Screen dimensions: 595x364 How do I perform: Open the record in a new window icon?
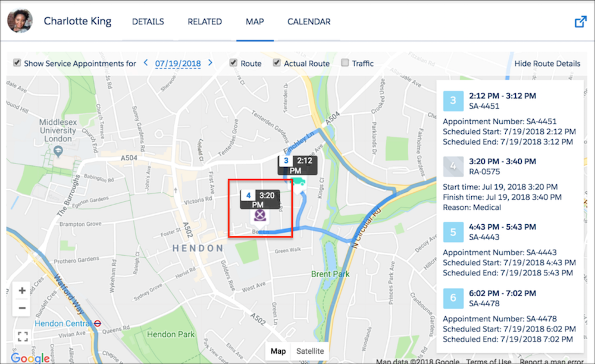click(x=580, y=21)
